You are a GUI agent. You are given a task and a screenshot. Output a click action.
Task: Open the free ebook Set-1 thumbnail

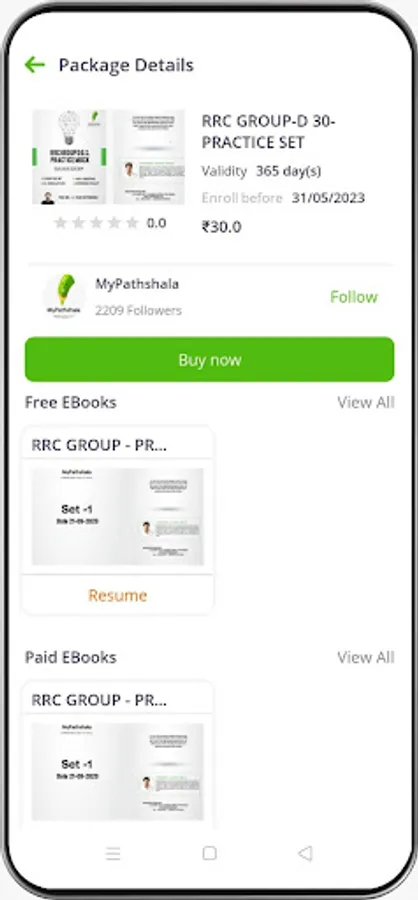118,517
